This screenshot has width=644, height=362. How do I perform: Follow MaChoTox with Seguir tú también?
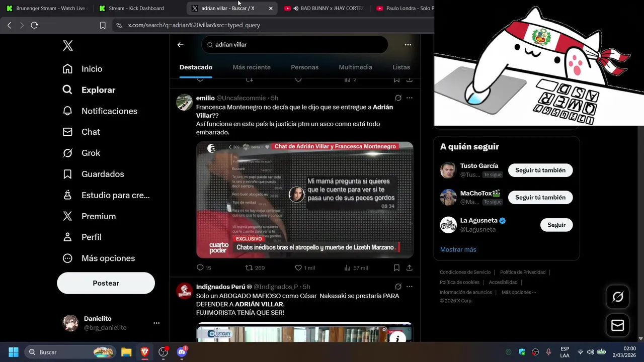(x=540, y=198)
